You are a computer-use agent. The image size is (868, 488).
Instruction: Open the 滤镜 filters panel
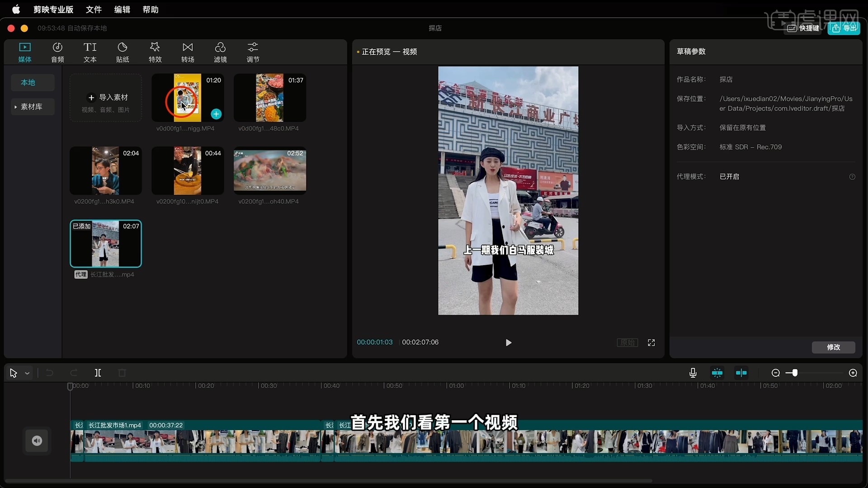220,52
